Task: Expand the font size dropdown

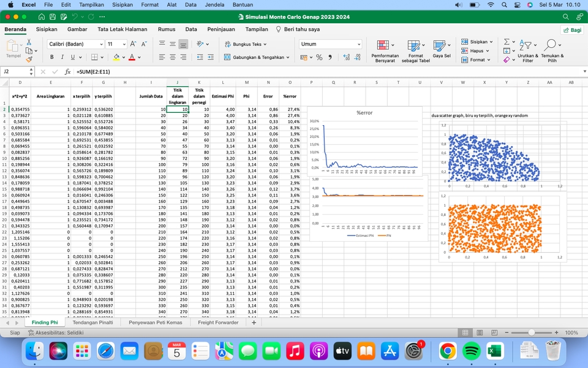Action: tap(124, 44)
